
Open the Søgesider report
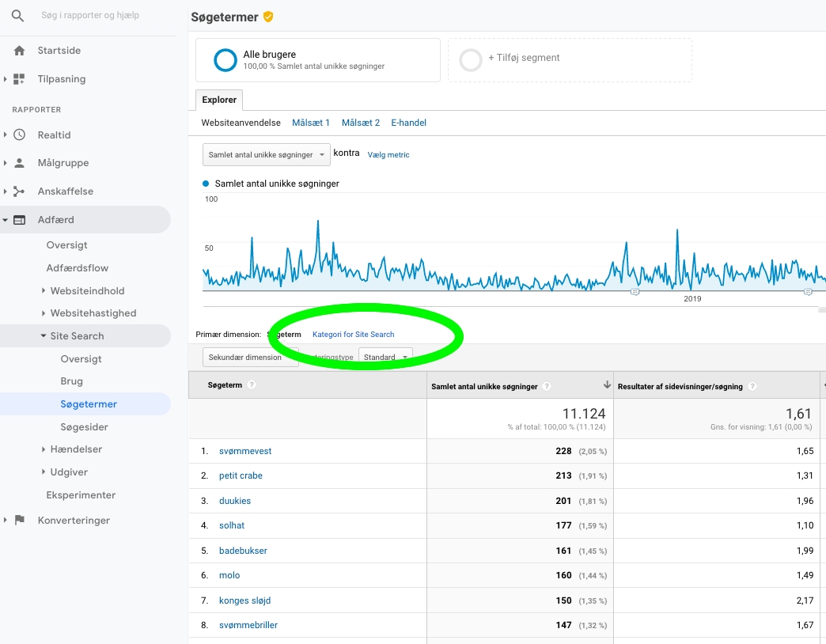[85, 427]
